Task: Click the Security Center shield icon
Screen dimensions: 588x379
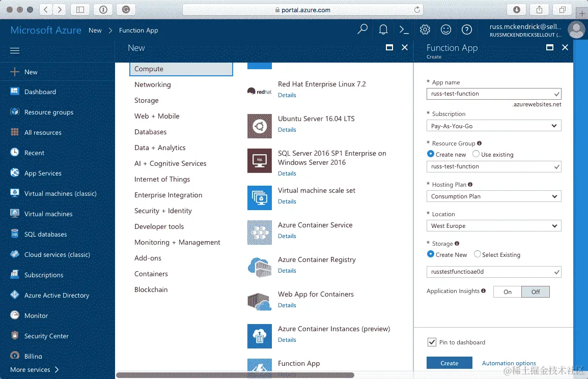Action: 15,335
